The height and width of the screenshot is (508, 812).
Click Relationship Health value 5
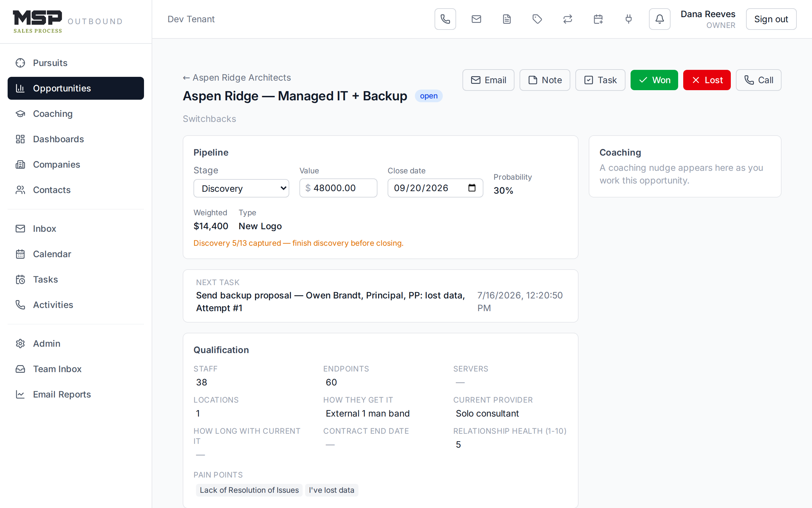(458, 444)
